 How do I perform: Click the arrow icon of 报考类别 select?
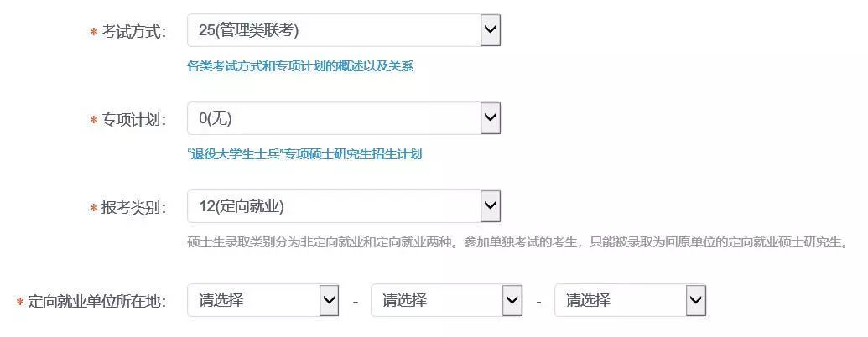491,206
